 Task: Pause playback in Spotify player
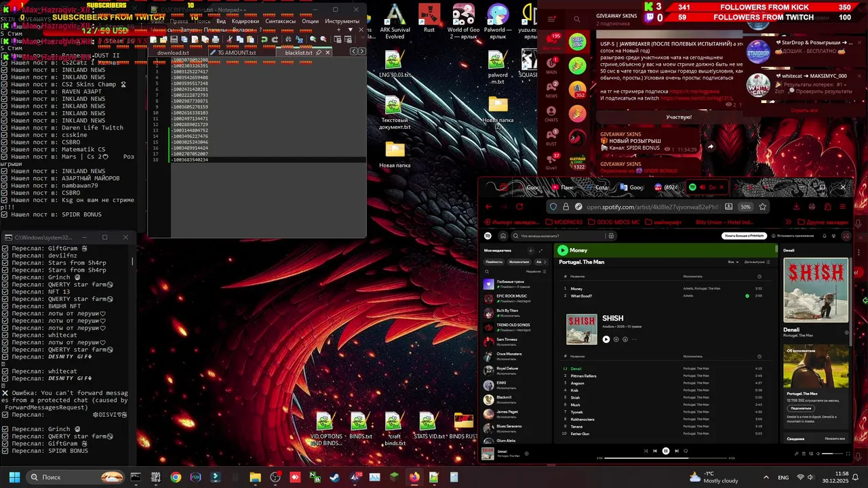(x=665, y=451)
